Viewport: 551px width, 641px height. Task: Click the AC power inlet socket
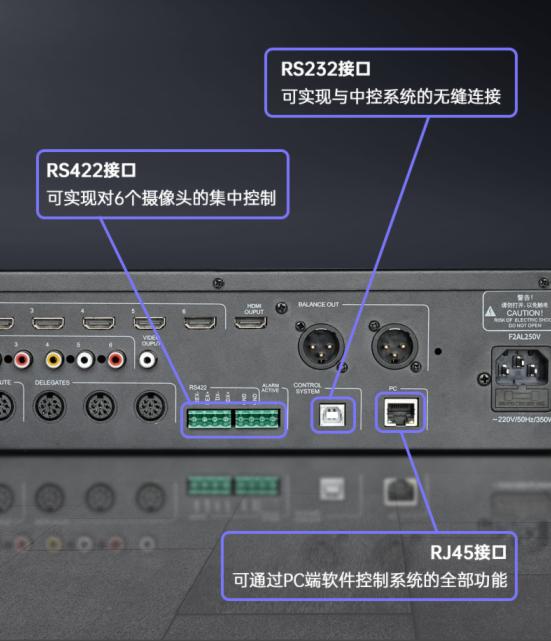(520, 366)
